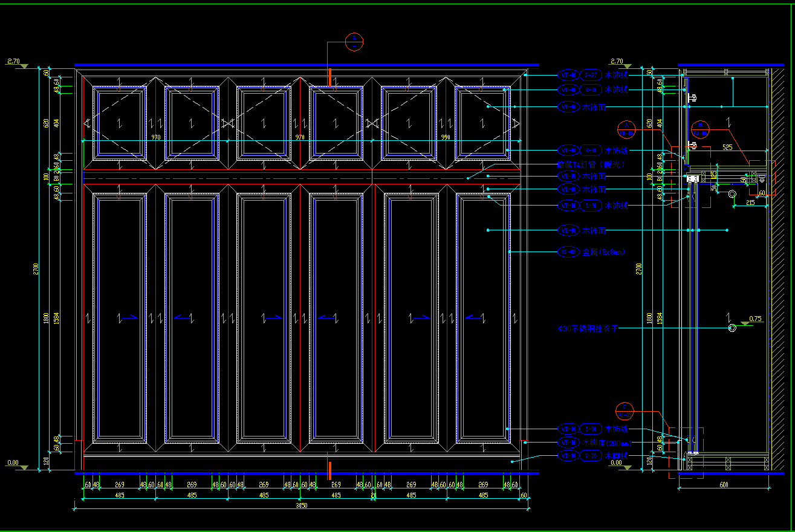
Task: Click the SS-02 metal material tag
Action: 568,252
